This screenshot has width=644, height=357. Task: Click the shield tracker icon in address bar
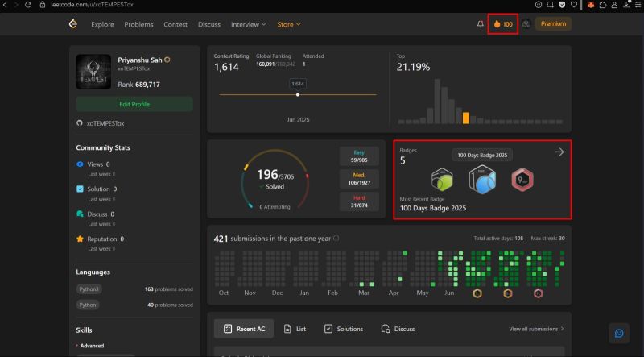point(562,5)
